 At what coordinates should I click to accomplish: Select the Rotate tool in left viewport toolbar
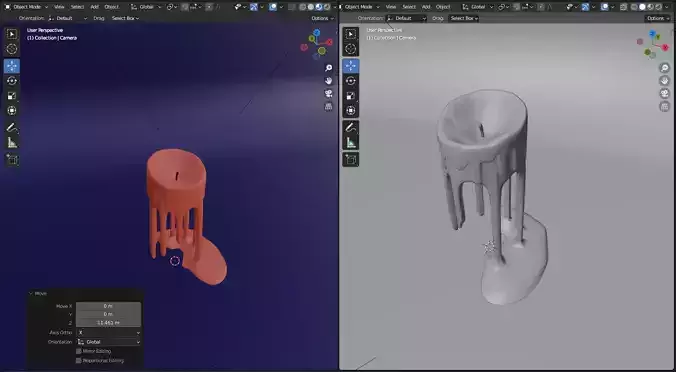(12, 81)
